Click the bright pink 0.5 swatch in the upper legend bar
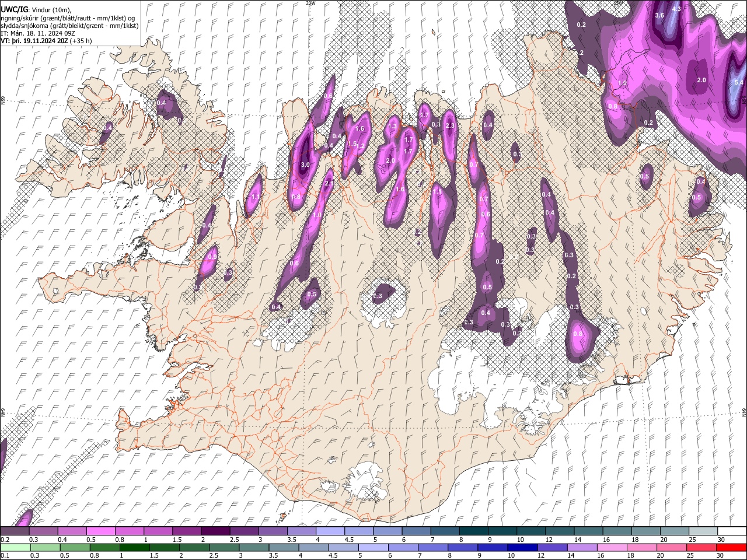This screenshot has height=560, width=747. click(100, 531)
